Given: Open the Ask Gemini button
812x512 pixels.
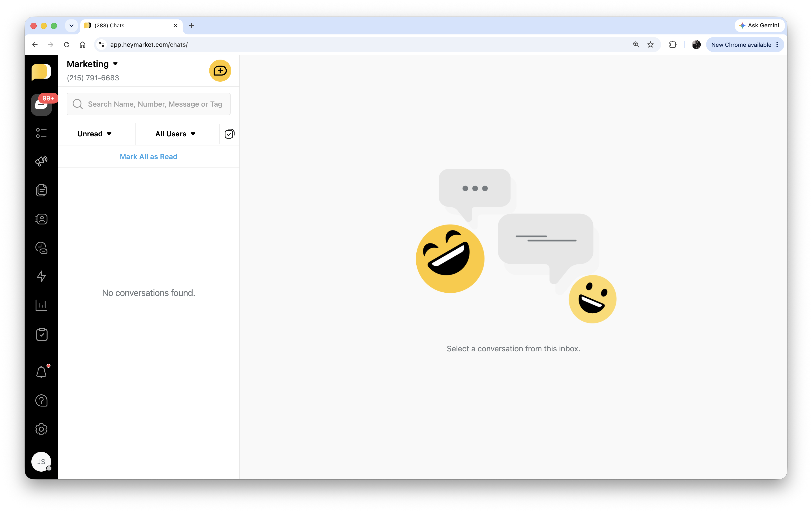Looking at the screenshot, I should [x=759, y=26].
